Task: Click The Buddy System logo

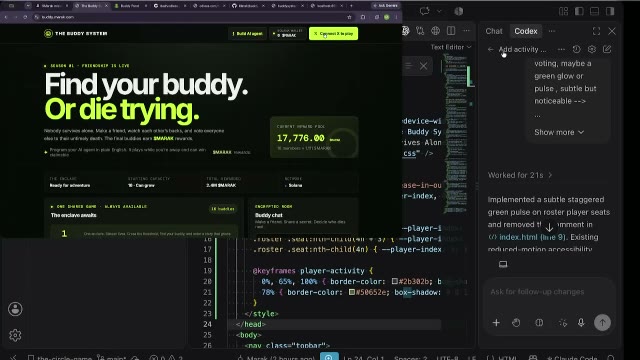Action: (76, 33)
